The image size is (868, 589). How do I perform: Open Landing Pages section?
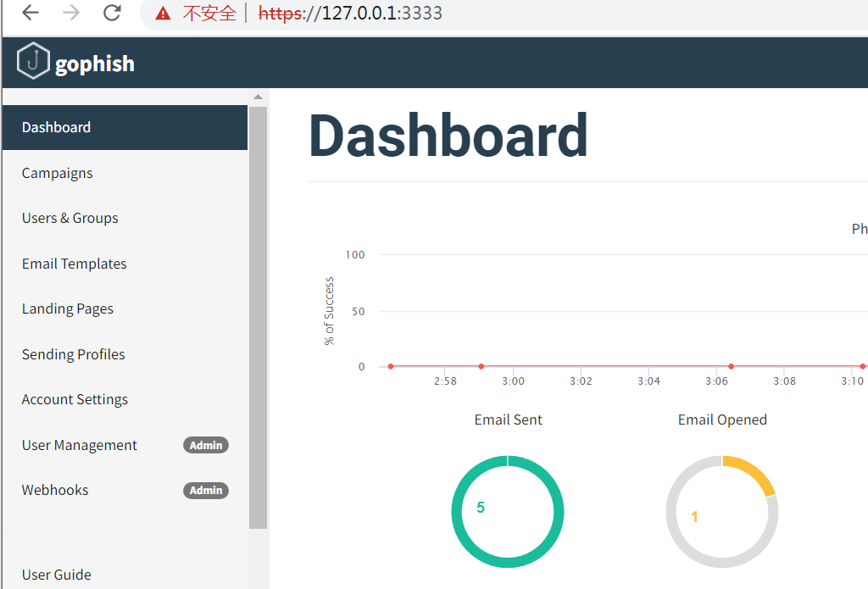pos(68,308)
